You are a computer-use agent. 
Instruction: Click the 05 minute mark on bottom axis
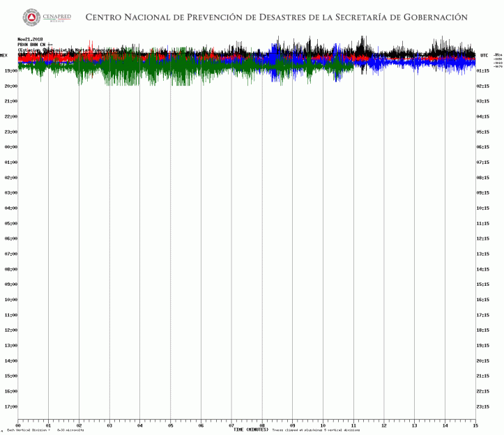(171, 425)
